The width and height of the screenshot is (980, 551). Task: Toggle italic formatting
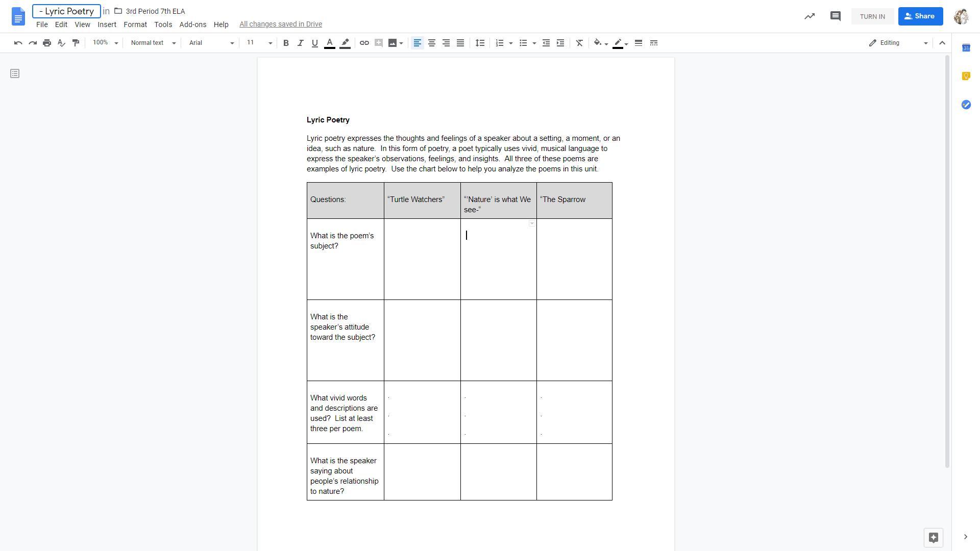(x=300, y=43)
